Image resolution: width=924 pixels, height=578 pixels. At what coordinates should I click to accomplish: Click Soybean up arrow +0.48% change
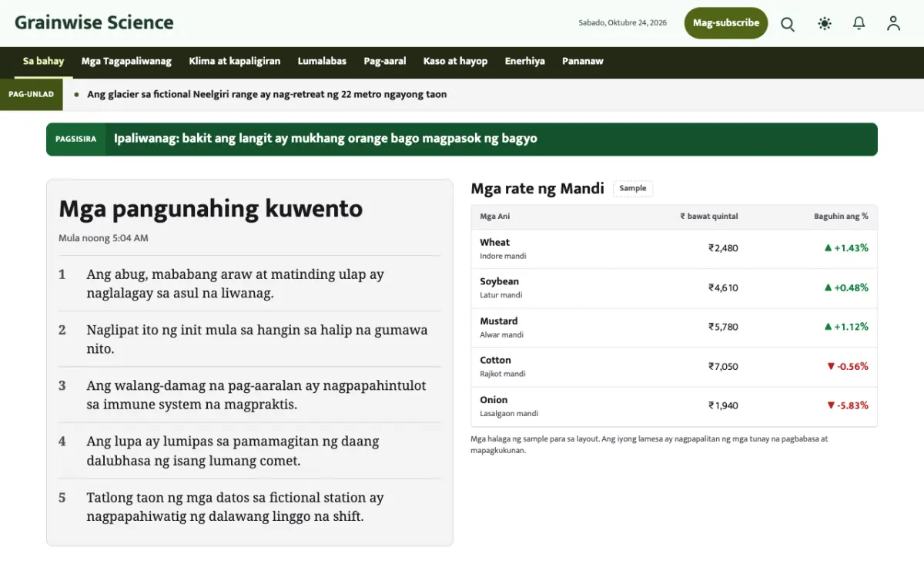(846, 287)
